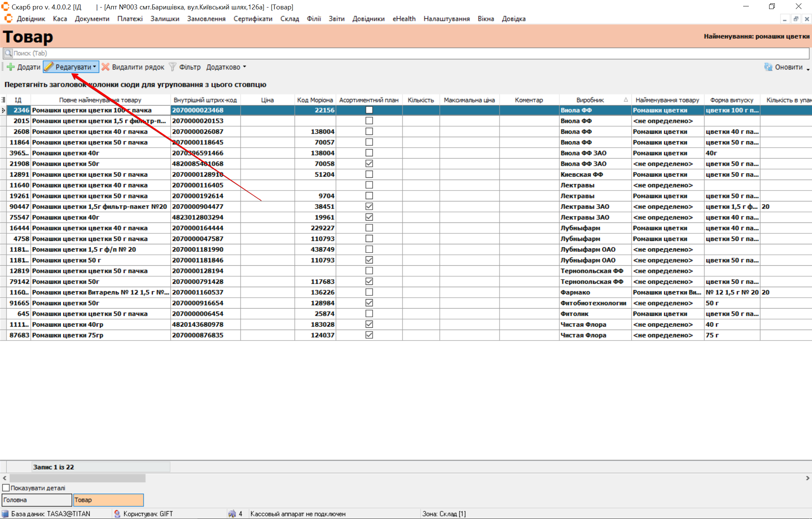Click the user icon near Користувач GIFT
This screenshot has height=519, width=812.
(117, 514)
